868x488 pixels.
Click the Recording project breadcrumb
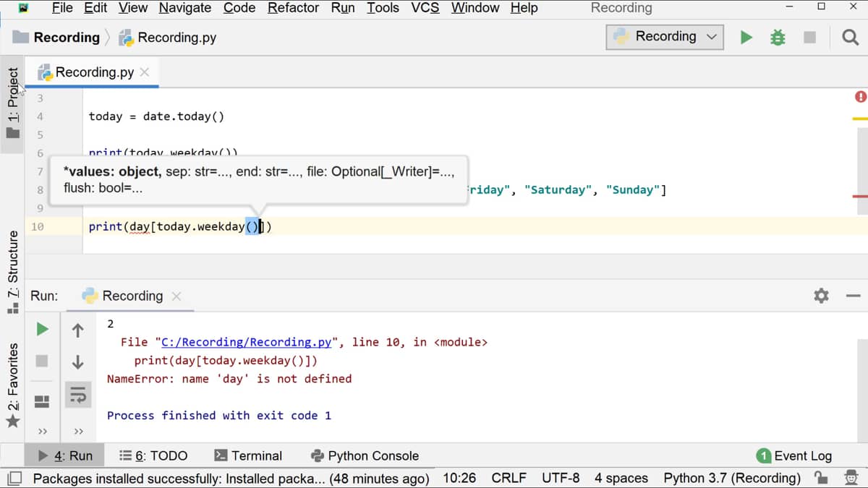point(56,38)
